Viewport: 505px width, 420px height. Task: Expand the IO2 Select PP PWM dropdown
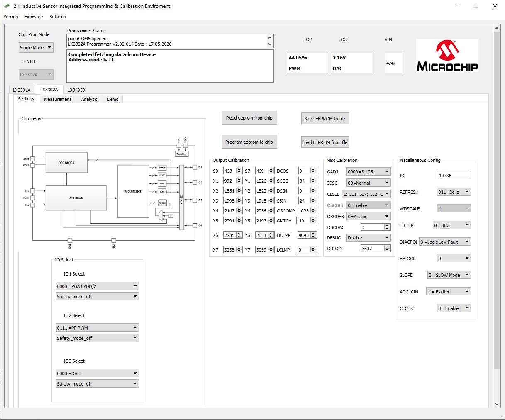97,328
